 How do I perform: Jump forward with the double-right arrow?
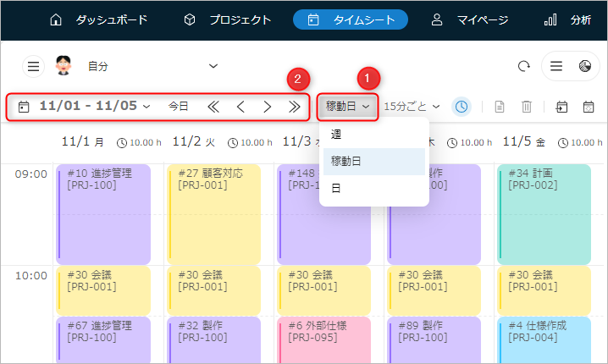294,107
